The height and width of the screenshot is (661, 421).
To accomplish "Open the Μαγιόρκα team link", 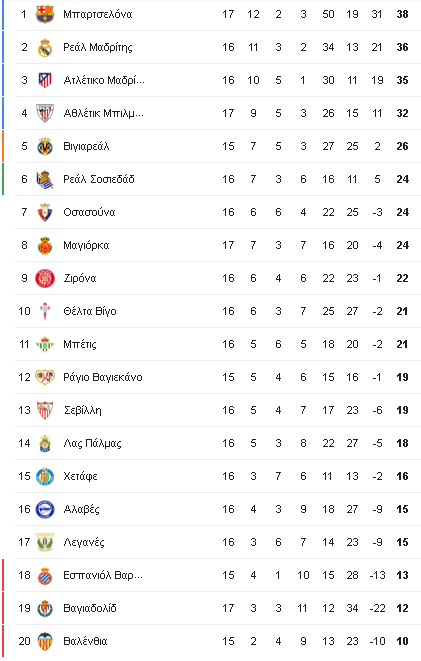I will tap(86, 245).
